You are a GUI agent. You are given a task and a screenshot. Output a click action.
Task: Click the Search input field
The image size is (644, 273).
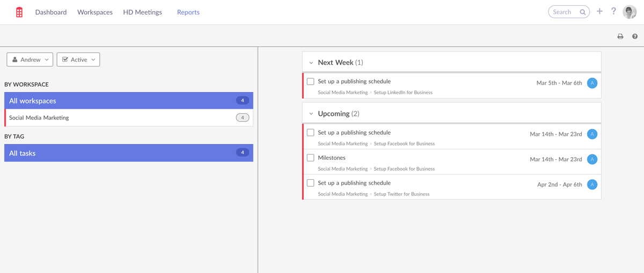tap(569, 12)
